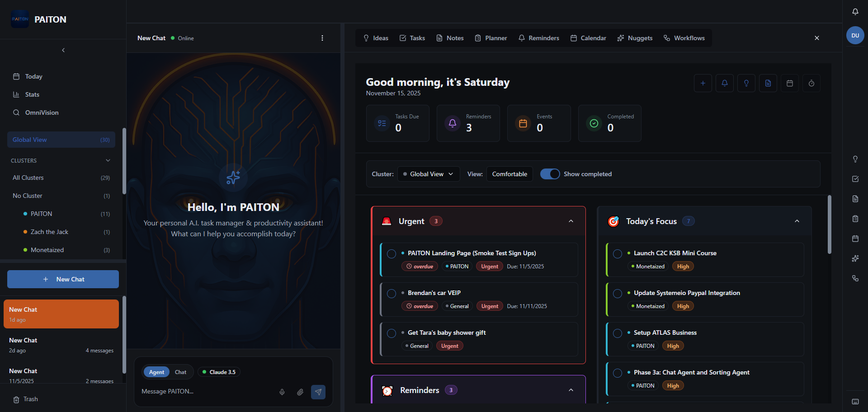Open the notifications bell in top corner
The height and width of the screenshot is (412, 868).
pos(855,12)
